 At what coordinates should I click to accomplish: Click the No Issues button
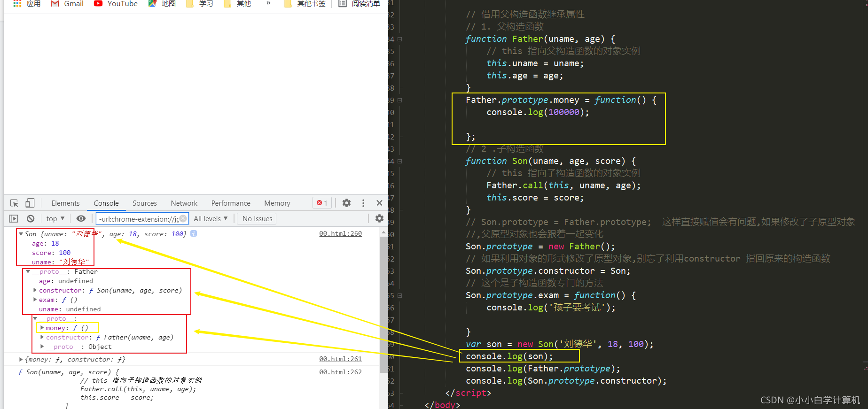click(257, 218)
